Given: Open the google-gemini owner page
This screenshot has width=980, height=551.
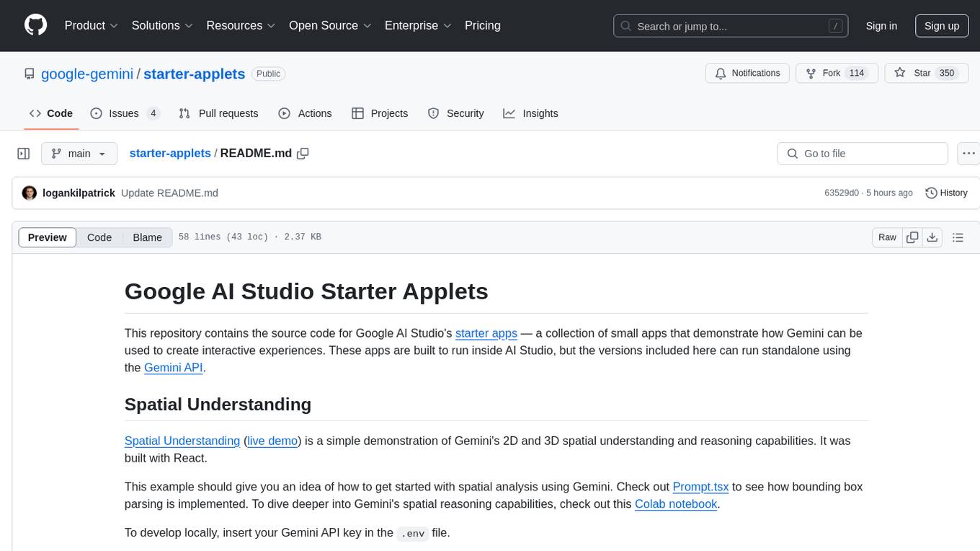Looking at the screenshot, I should click(x=87, y=74).
